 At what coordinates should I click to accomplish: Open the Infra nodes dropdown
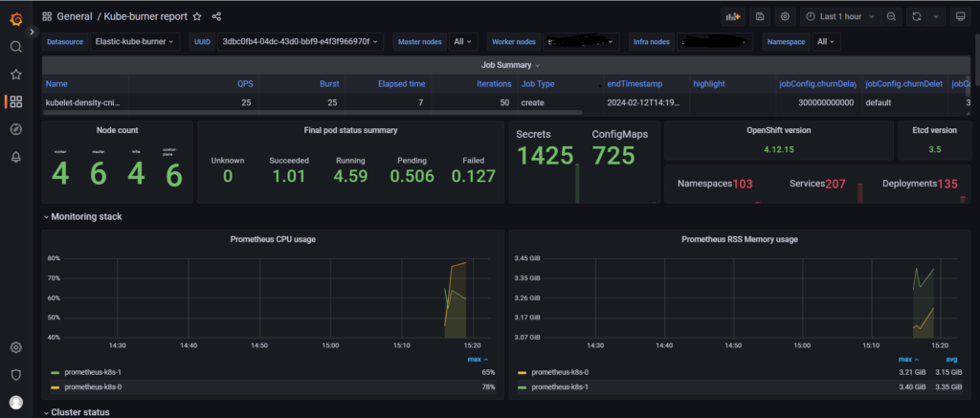point(714,42)
